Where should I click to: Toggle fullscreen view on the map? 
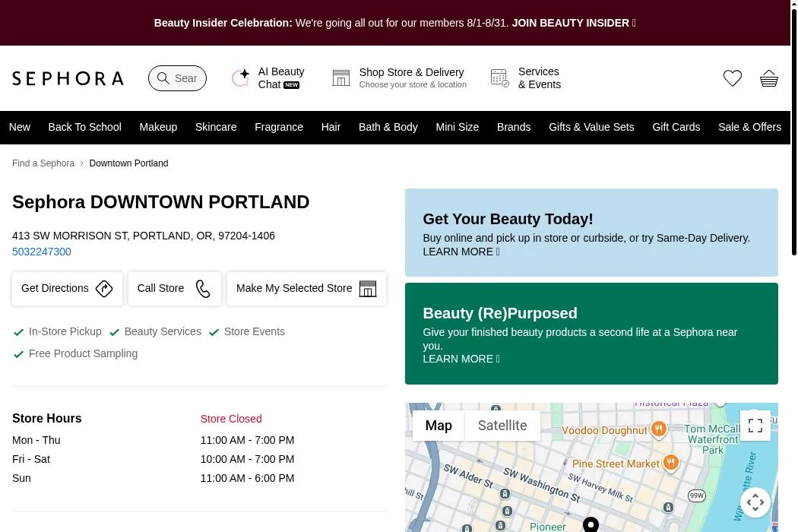755,425
